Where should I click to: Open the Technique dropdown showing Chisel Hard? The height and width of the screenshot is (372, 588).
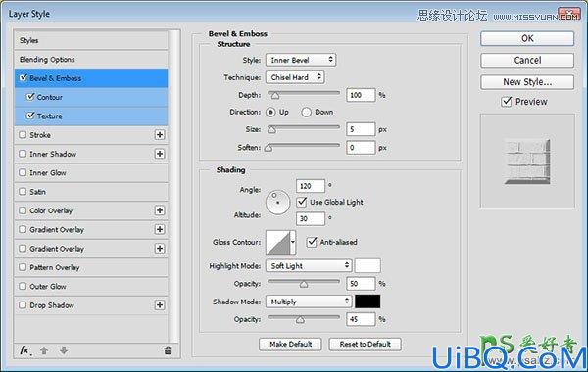coord(295,77)
